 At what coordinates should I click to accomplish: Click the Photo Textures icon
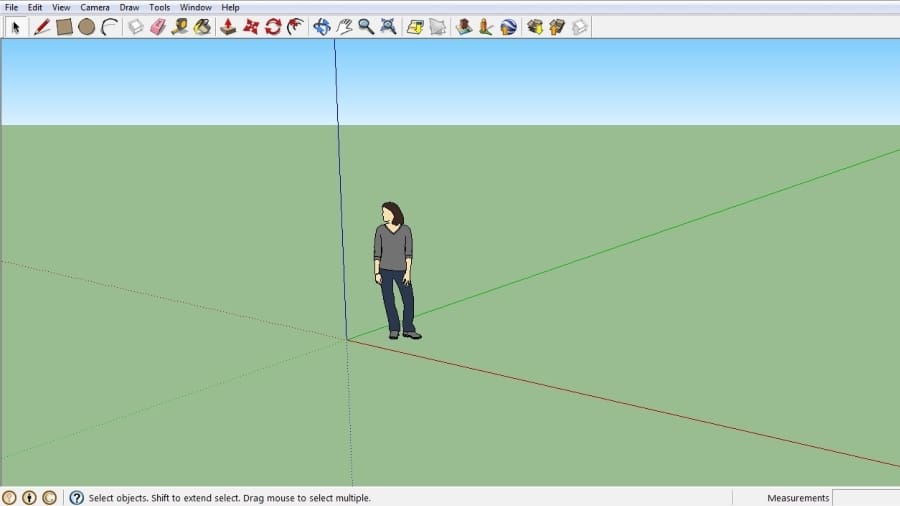click(x=486, y=27)
